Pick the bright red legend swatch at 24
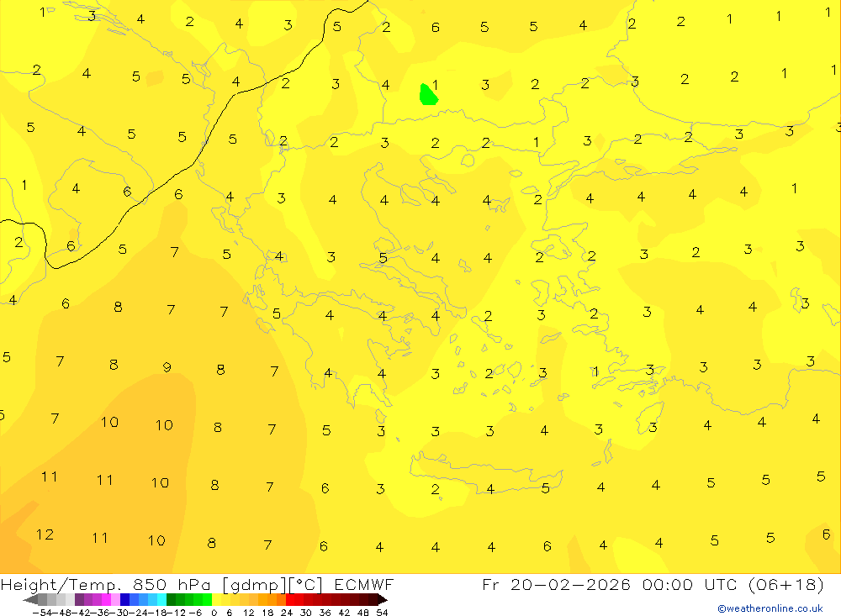841x616 pixels. click(x=290, y=600)
